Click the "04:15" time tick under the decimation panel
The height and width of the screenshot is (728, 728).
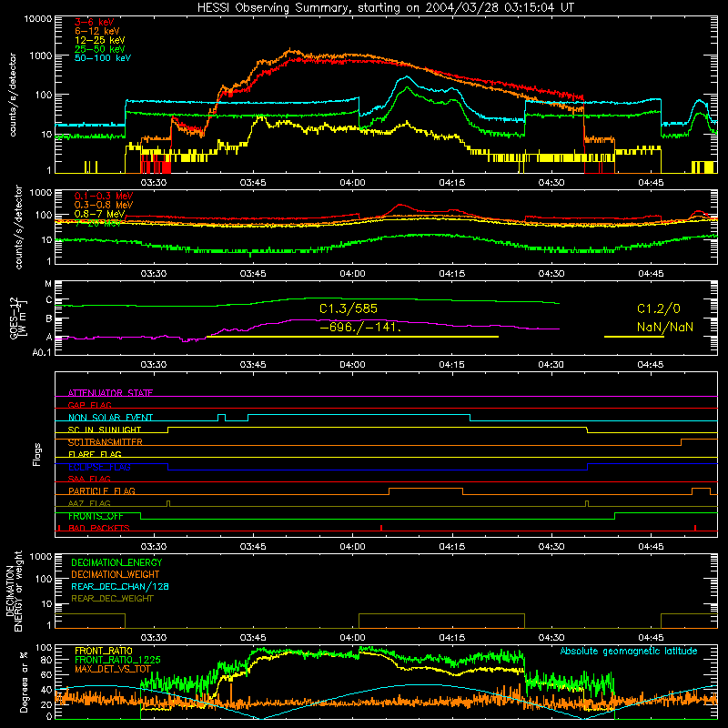coord(451,638)
